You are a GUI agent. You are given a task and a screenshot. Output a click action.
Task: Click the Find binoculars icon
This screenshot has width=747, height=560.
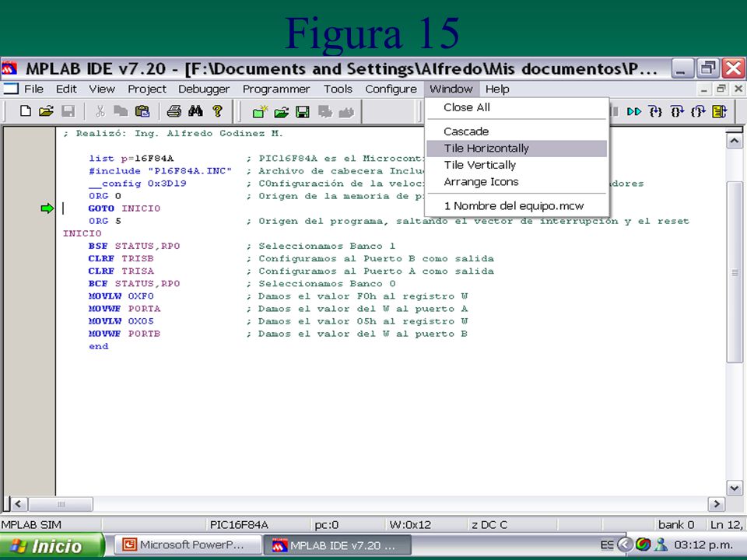[195, 111]
